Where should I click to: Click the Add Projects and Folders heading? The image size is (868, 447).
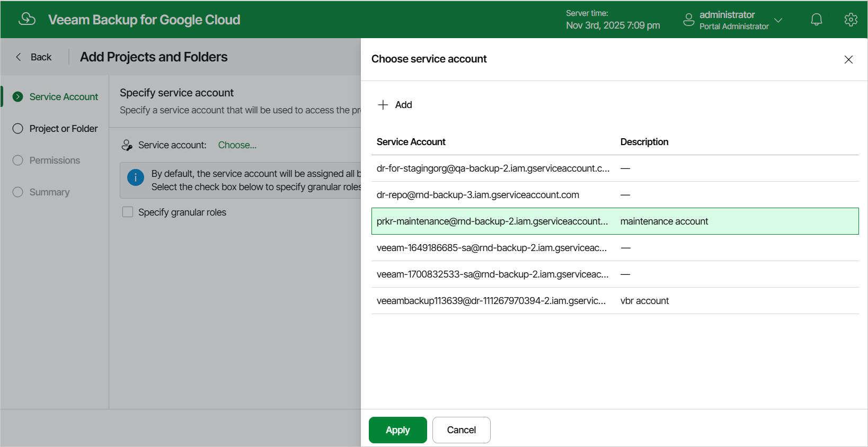coord(154,57)
